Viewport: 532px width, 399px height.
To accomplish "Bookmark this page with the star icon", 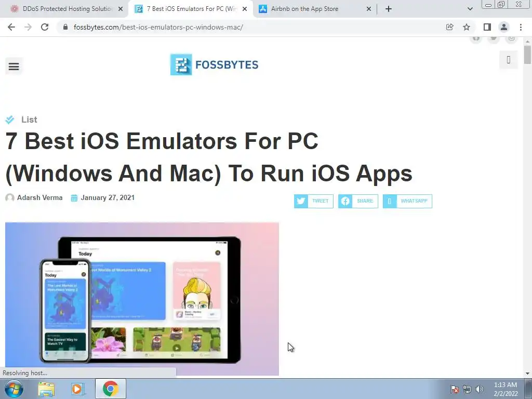I will [467, 27].
